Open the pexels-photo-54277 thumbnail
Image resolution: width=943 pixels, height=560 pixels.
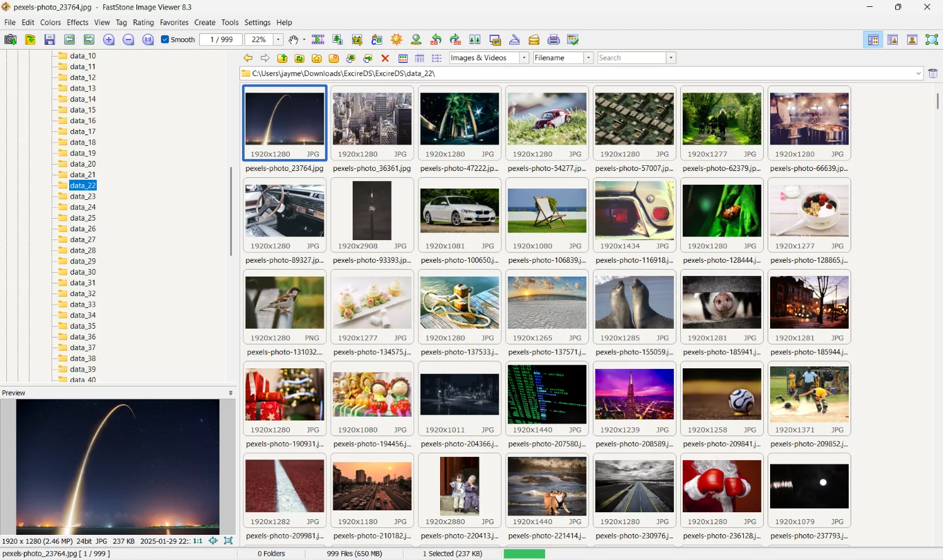click(546, 118)
